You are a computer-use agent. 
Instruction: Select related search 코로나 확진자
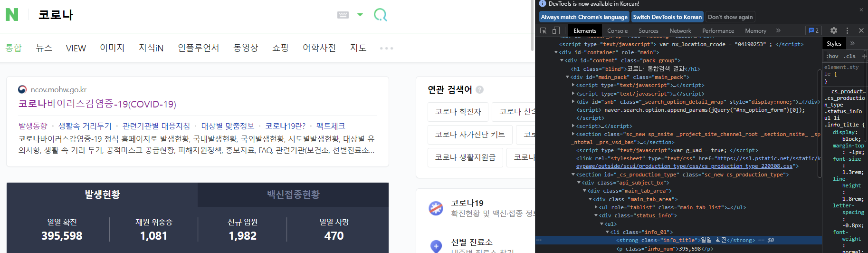tap(458, 111)
